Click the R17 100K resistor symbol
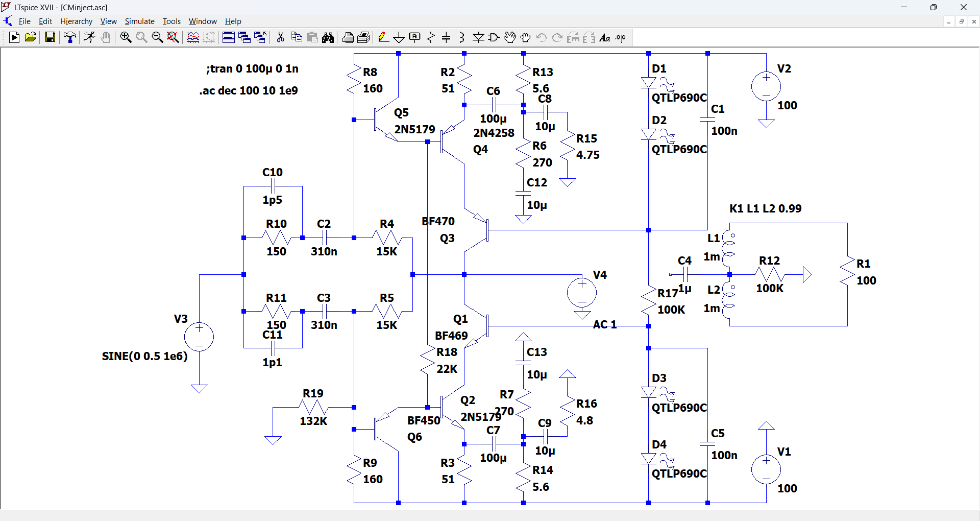 point(649,301)
